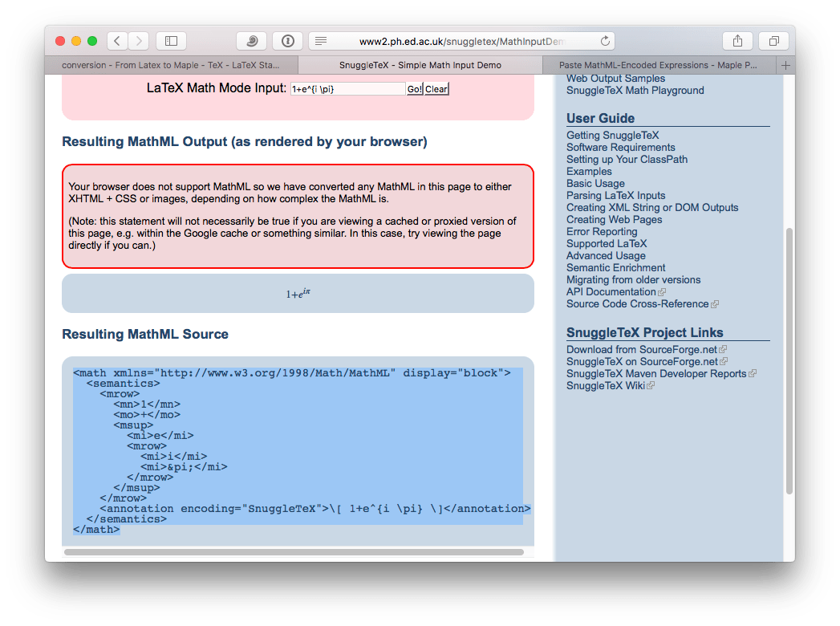The height and width of the screenshot is (626, 840).
Task: Show all tabs with the tab overview icon
Action: click(x=773, y=40)
